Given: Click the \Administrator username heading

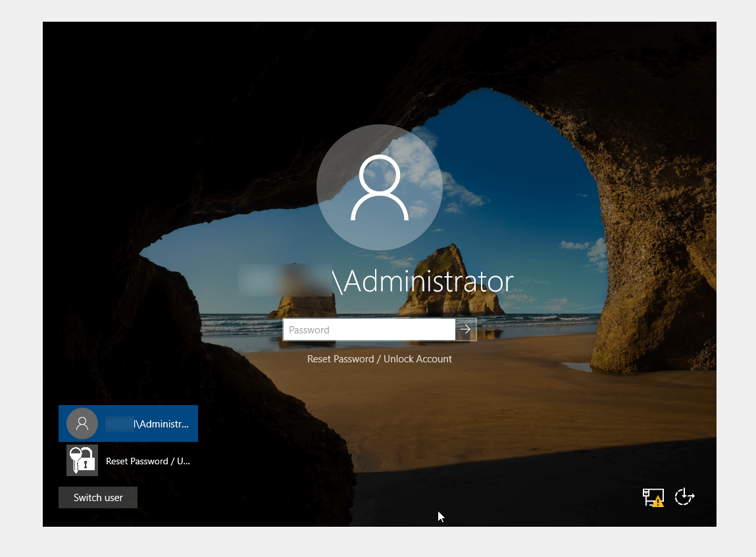Looking at the screenshot, I should point(423,281).
